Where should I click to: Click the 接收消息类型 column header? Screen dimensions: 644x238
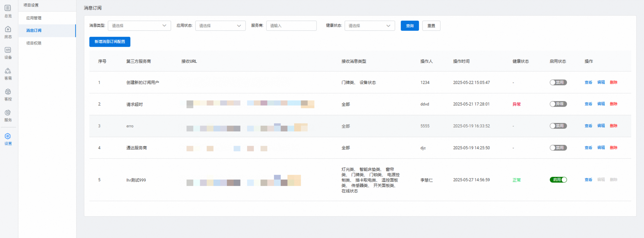[x=354, y=61]
